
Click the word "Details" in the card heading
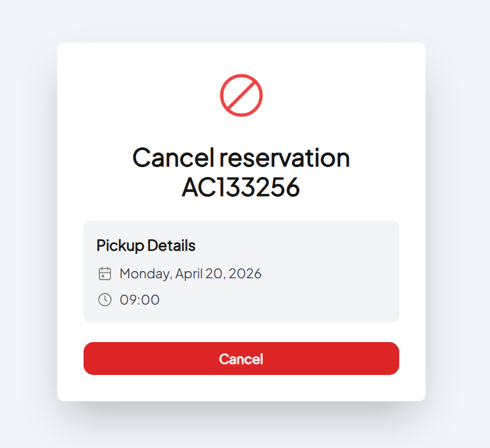coord(171,245)
